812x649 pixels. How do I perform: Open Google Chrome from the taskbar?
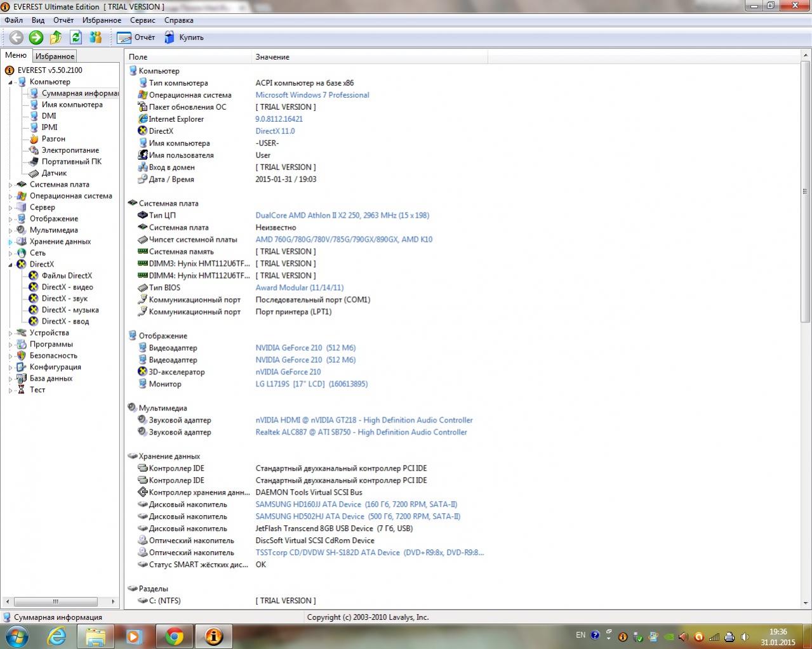coord(174,636)
